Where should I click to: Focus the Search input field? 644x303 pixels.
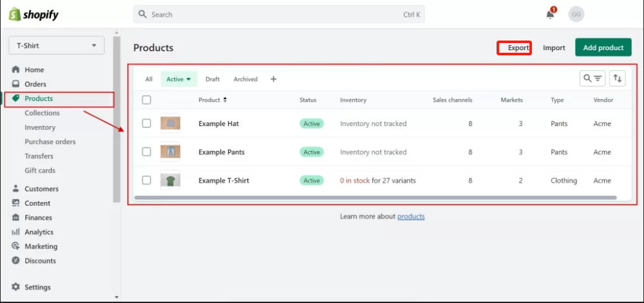pyautogui.click(x=278, y=14)
